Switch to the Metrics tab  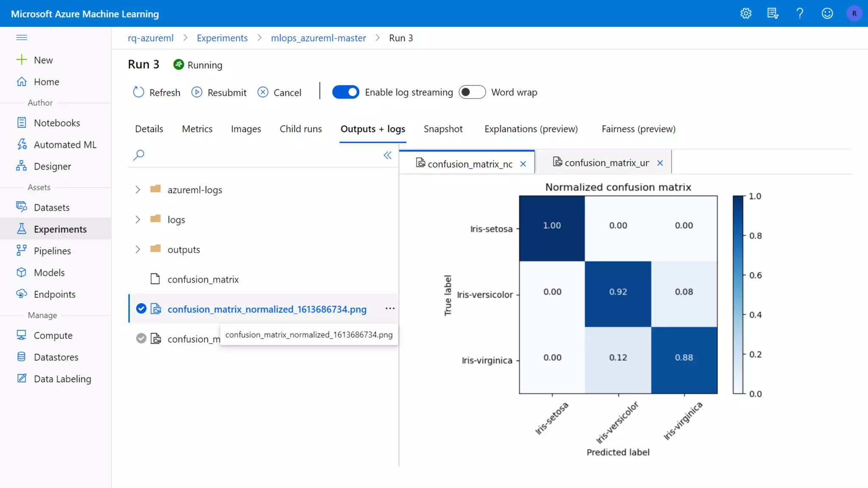coord(197,129)
